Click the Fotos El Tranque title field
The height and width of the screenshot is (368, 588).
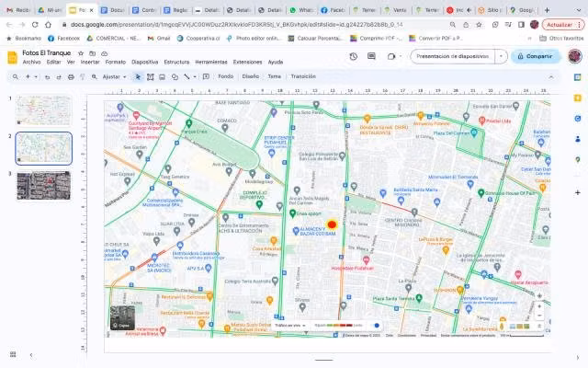coord(47,53)
